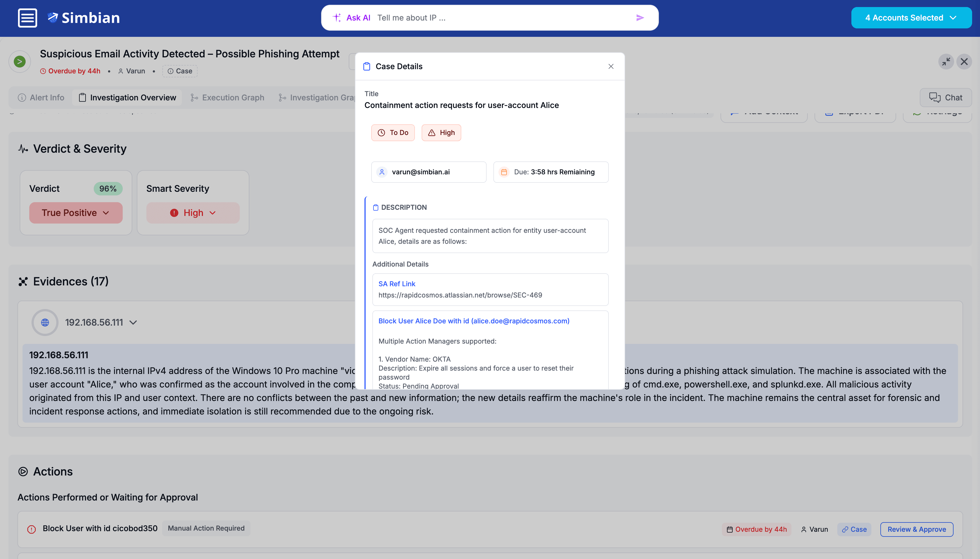The width and height of the screenshot is (980, 559).
Task: Expand the 192.168.56.111 evidence chevron
Action: coord(133,323)
